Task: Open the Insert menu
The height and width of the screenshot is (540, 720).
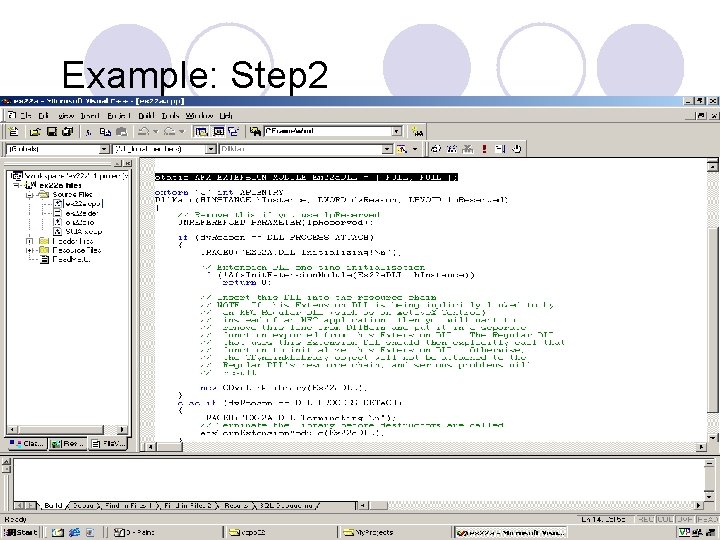Action: 90,116
